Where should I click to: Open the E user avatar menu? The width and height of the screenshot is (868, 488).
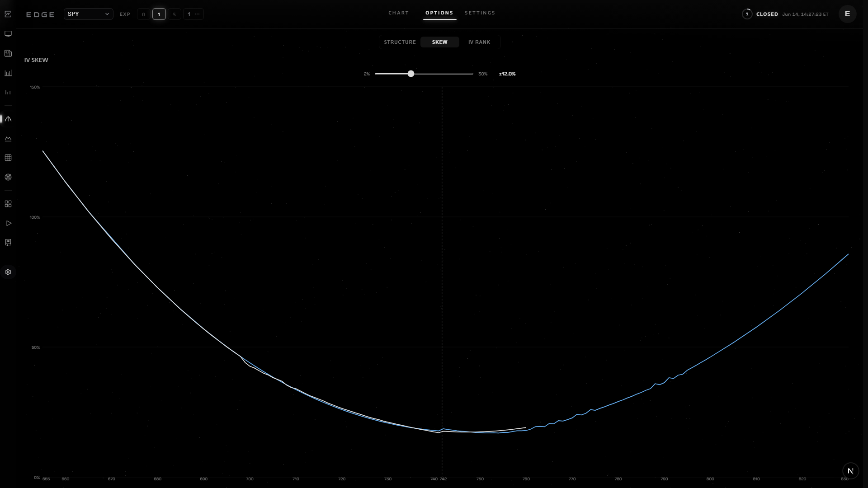coord(847,14)
